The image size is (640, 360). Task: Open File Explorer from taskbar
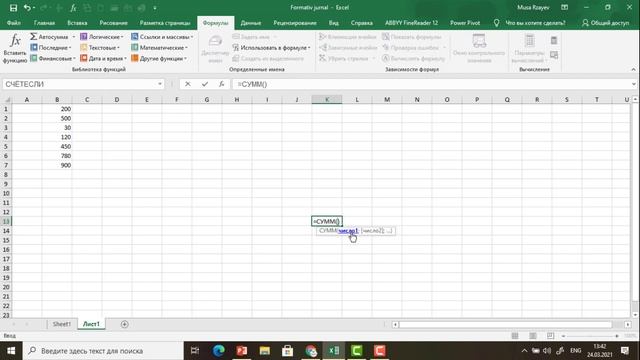pos(264,351)
